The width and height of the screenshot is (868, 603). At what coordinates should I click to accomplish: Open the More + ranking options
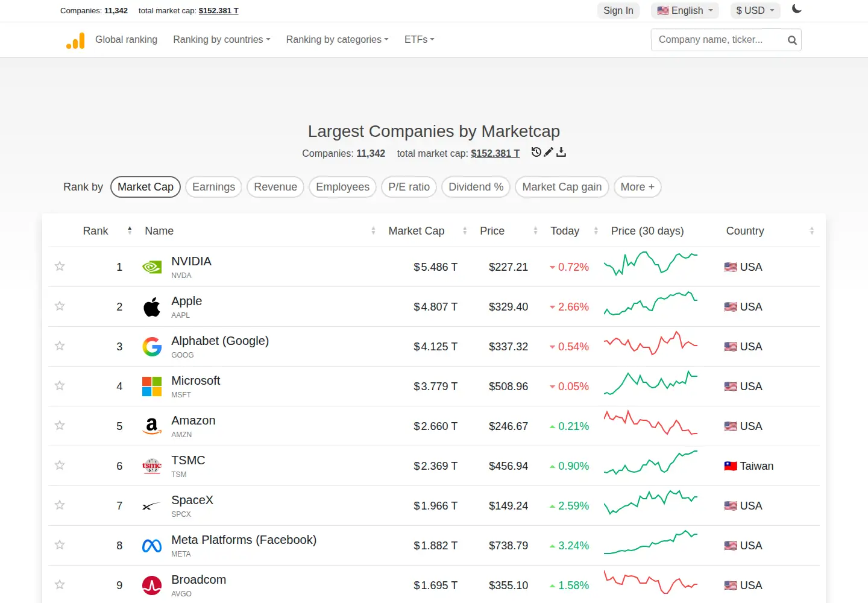[x=638, y=187]
